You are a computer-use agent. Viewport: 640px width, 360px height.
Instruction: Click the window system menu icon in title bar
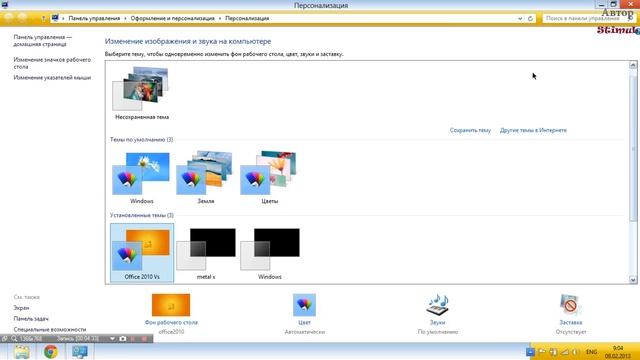(x=4, y=4)
